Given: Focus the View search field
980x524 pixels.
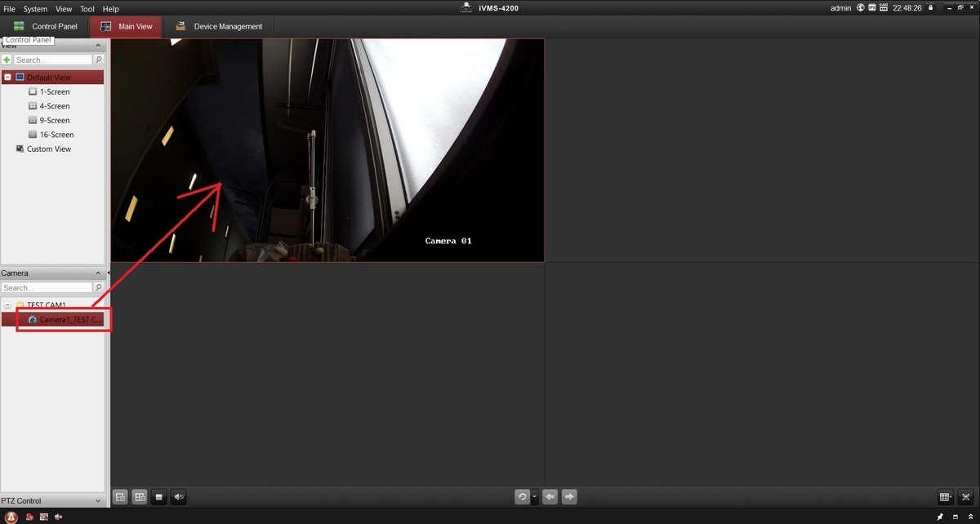Looking at the screenshot, I should click(53, 60).
